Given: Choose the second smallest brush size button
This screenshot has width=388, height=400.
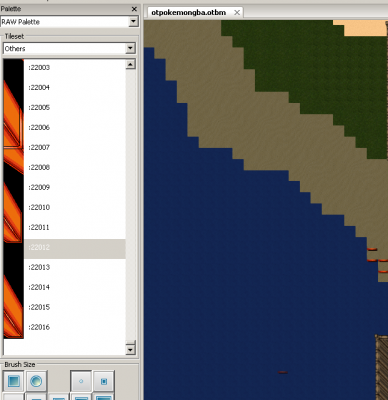Looking at the screenshot, I should coord(104,381).
